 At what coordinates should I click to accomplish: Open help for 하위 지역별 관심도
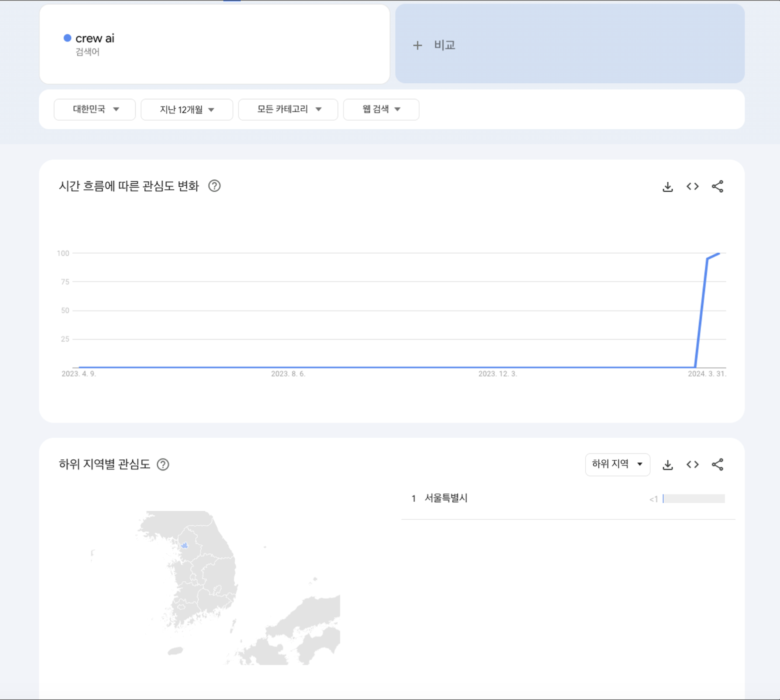coord(163,464)
